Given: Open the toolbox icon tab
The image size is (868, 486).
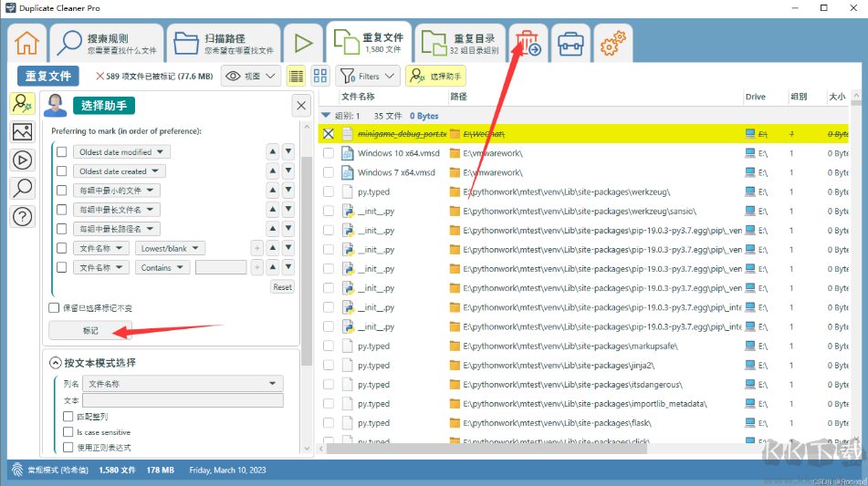Looking at the screenshot, I should click(x=570, y=43).
